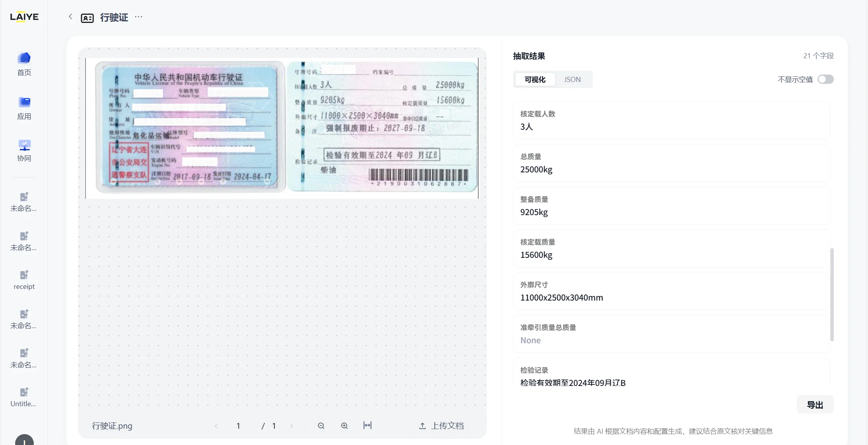Switch to the JSON tab
Image resolution: width=868 pixels, height=445 pixels.
(572, 80)
